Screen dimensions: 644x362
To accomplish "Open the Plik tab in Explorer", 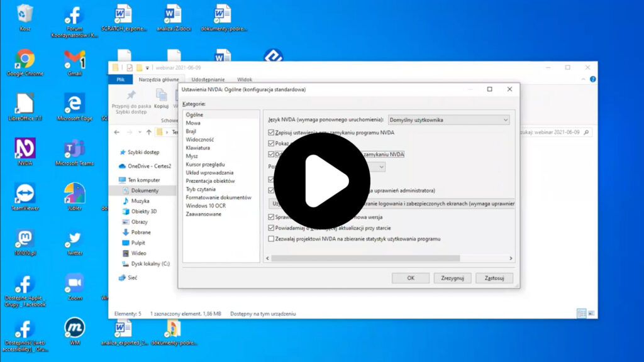I will [120, 80].
